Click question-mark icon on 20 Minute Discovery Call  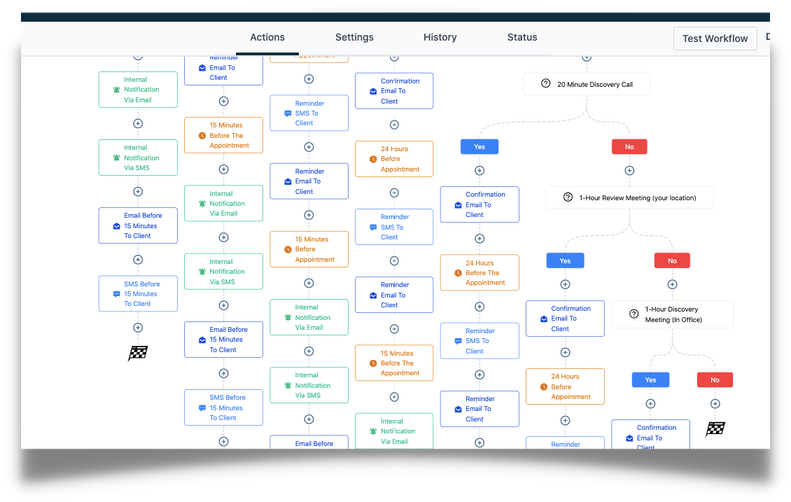pyautogui.click(x=546, y=84)
